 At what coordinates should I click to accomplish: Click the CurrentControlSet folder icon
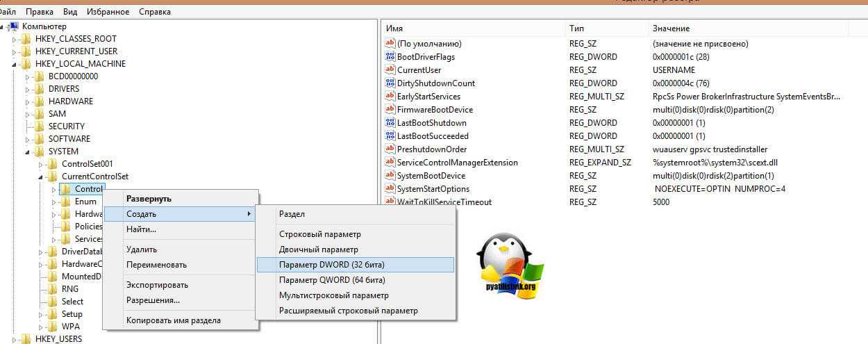(x=53, y=177)
